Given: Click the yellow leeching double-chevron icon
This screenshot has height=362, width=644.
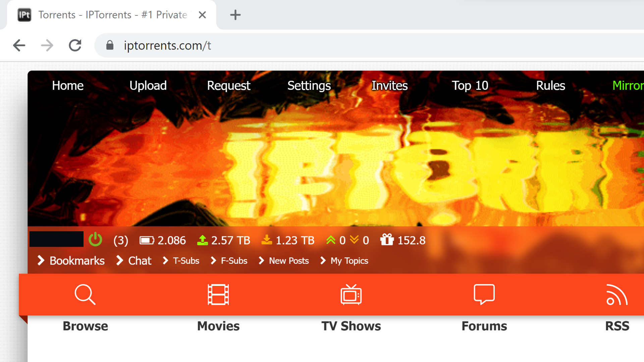Looking at the screenshot, I should pos(354,240).
